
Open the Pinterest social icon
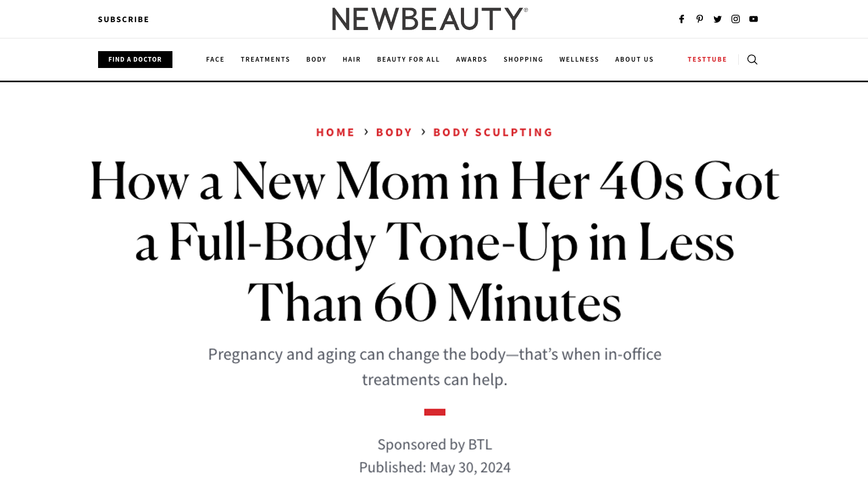pos(699,19)
